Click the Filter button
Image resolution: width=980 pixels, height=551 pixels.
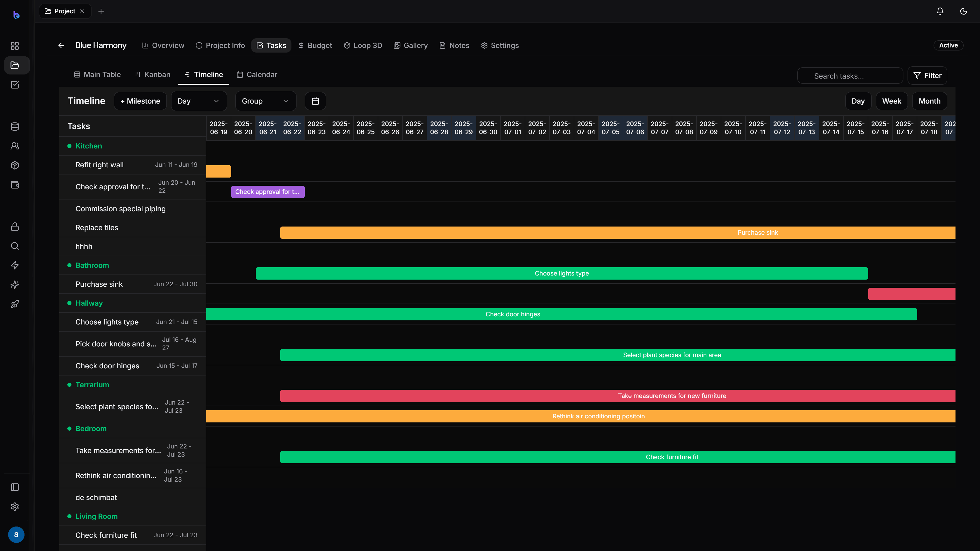pyautogui.click(x=927, y=76)
